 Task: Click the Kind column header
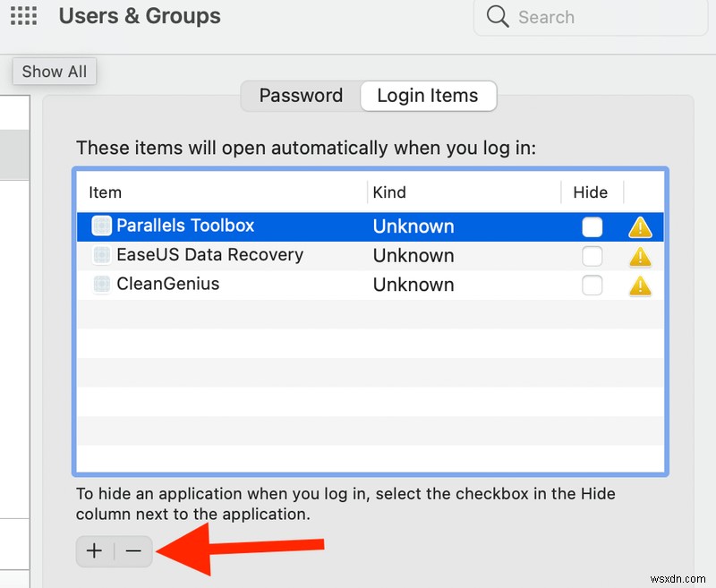click(388, 192)
